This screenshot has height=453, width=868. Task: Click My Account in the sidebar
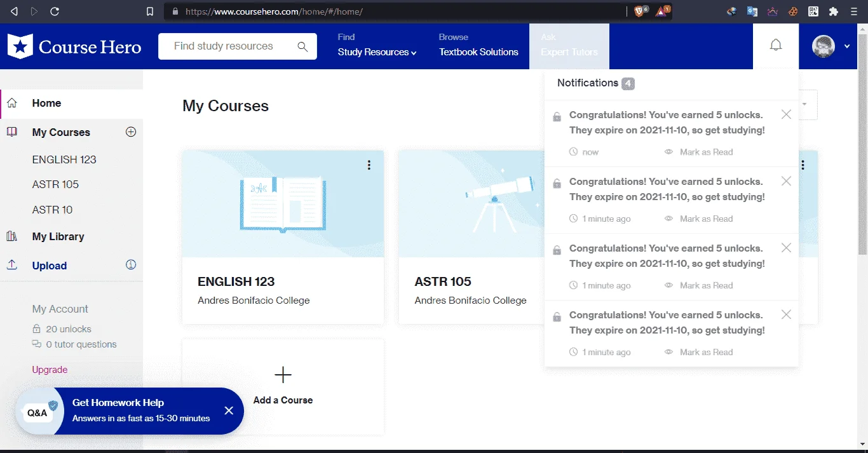(x=60, y=309)
